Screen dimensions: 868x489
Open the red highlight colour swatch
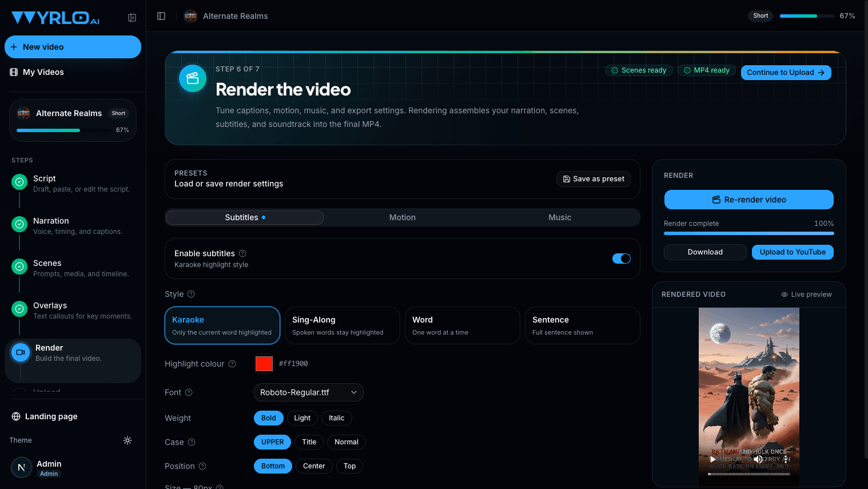264,364
